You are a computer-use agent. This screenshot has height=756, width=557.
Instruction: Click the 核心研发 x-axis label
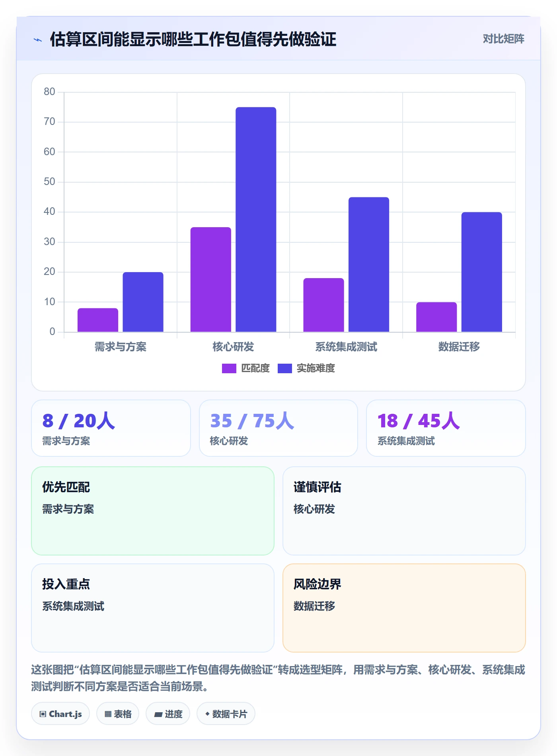233,347
